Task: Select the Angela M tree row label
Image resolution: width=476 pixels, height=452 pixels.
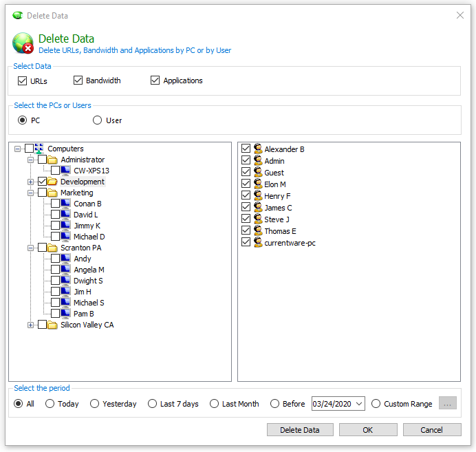Action: 89,270
